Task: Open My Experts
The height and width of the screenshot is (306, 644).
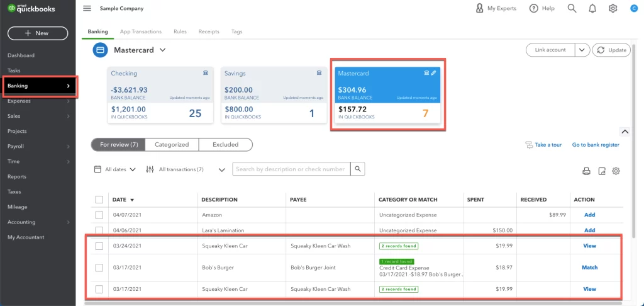Action: point(496,8)
